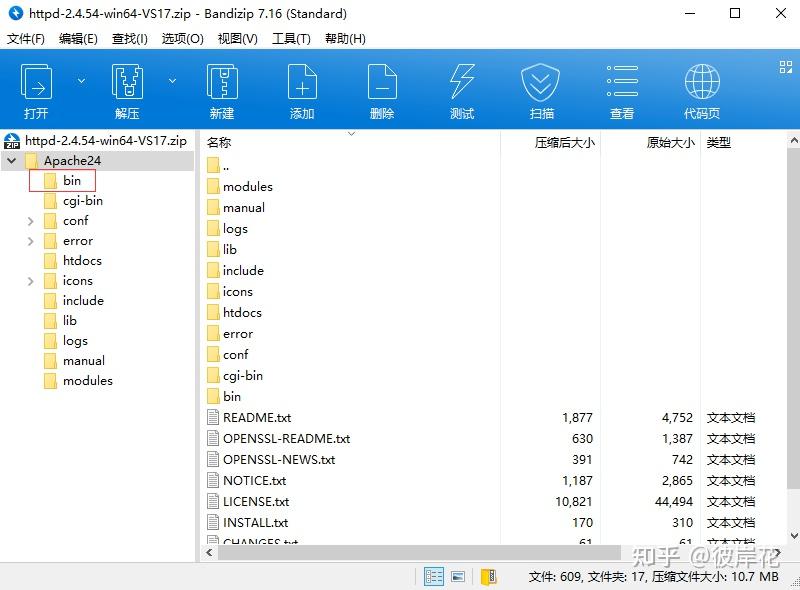The image size is (800, 590).
Task: Open the dropdown arrow beside 解压
Action: (x=172, y=81)
